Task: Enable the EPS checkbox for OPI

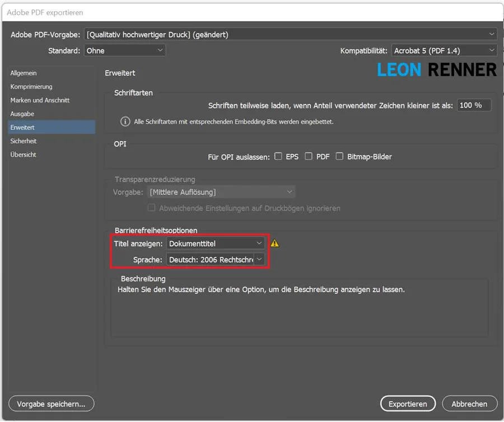Action: [x=278, y=157]
